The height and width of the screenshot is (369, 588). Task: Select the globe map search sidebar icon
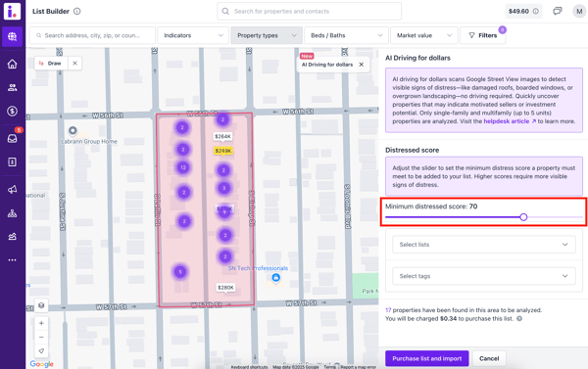[12, 36]
